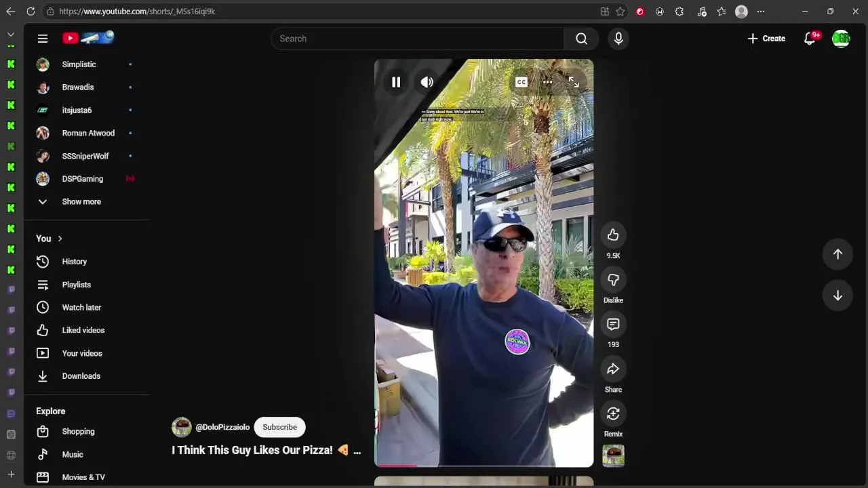Open the comments icon showing 193
868x488 pixels.
(613, 325)
